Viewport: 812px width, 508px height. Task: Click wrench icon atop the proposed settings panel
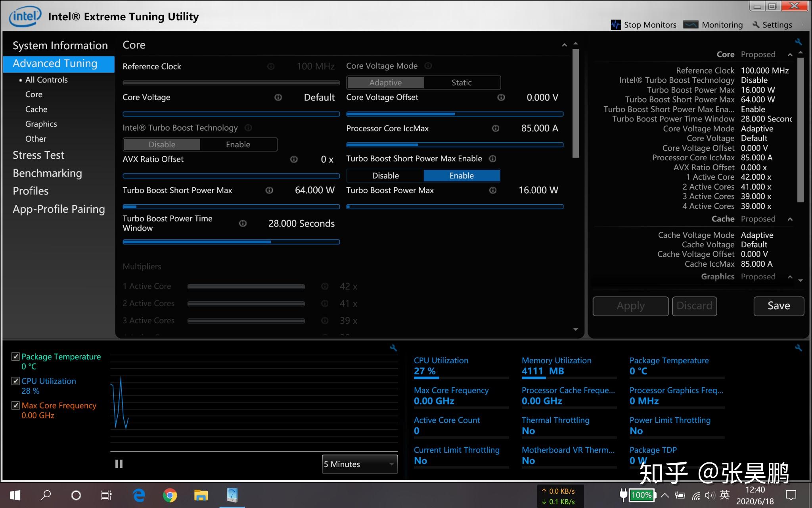pos(799,42)
